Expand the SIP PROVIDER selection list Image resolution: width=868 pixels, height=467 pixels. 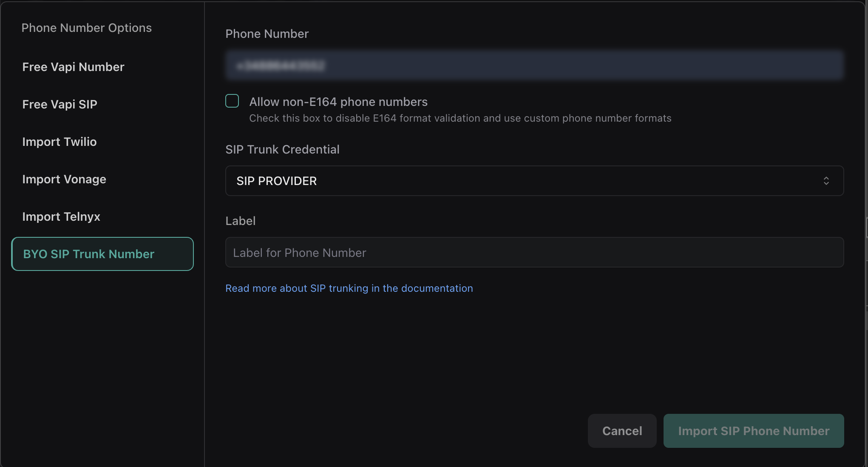pyautogui.click(x=534, y=181)
